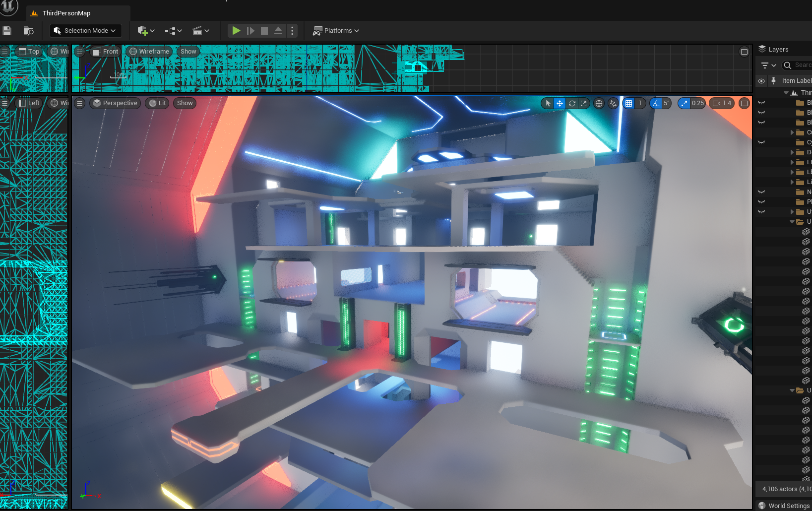The width and height of the screenshot is (812, 511).
Task: Click the Lit view mode button
Action: 158,103
